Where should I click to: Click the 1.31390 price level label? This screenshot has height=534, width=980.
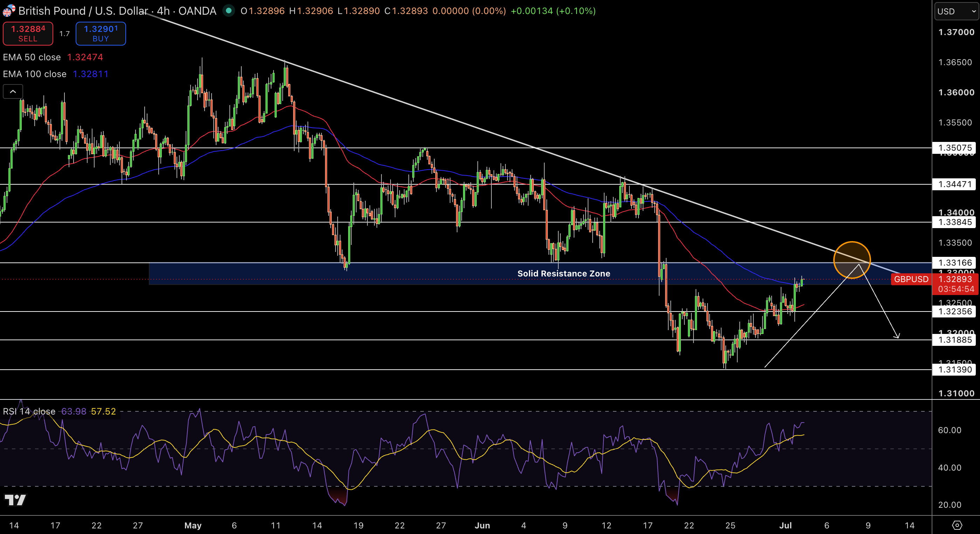[955, 370]
